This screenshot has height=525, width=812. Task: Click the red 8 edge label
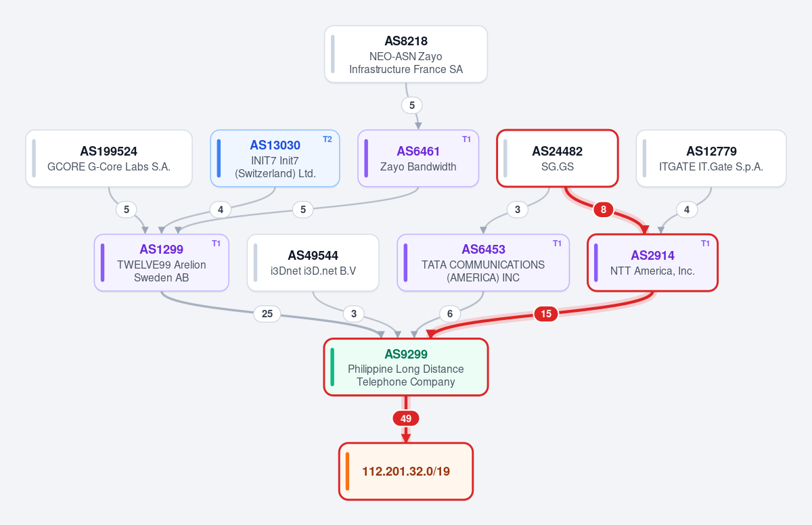coord(604,210)
